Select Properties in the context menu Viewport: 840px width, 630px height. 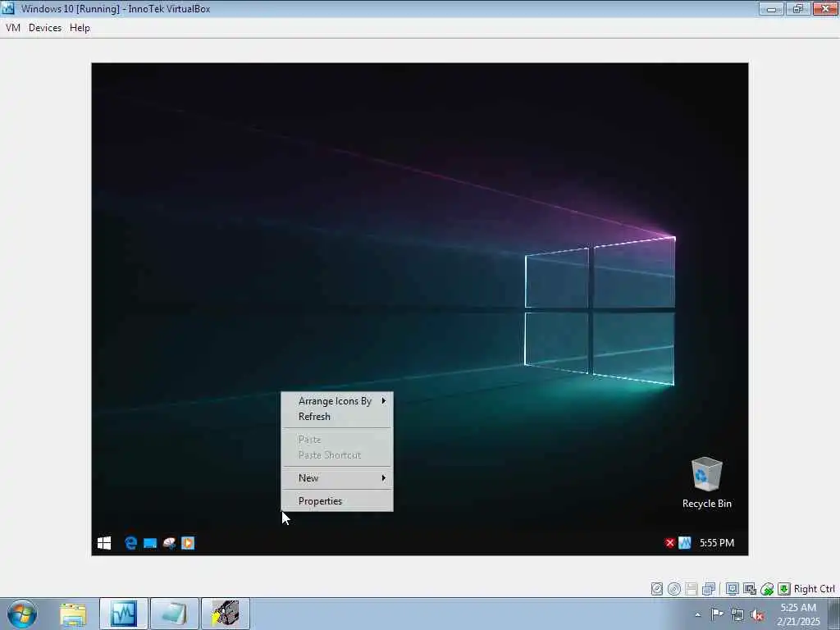pos(337,501)
